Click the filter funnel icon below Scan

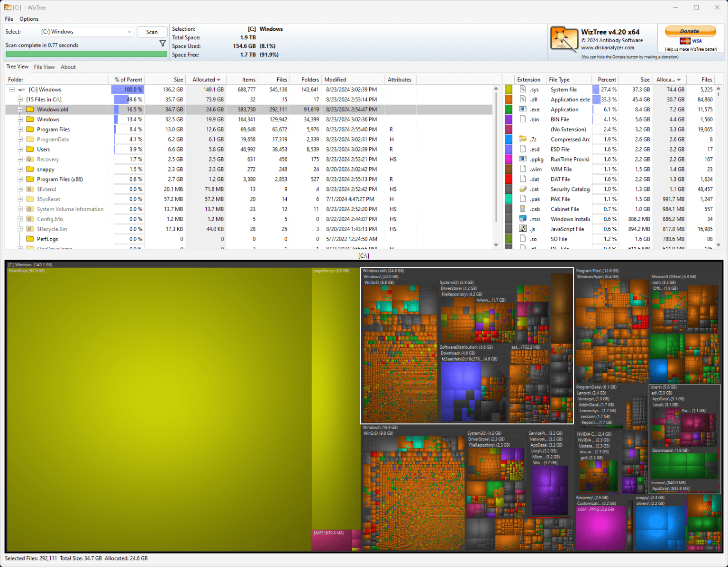[163, 43]
